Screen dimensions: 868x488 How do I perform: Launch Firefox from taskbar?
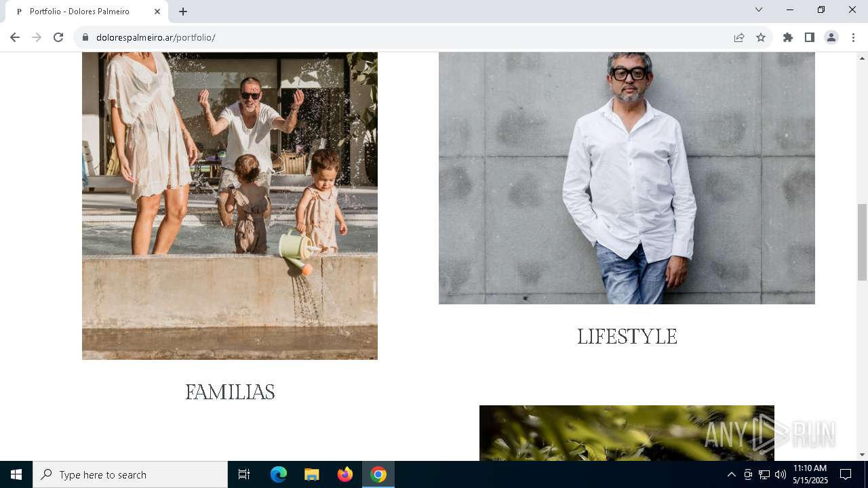[x=344, y=474]
